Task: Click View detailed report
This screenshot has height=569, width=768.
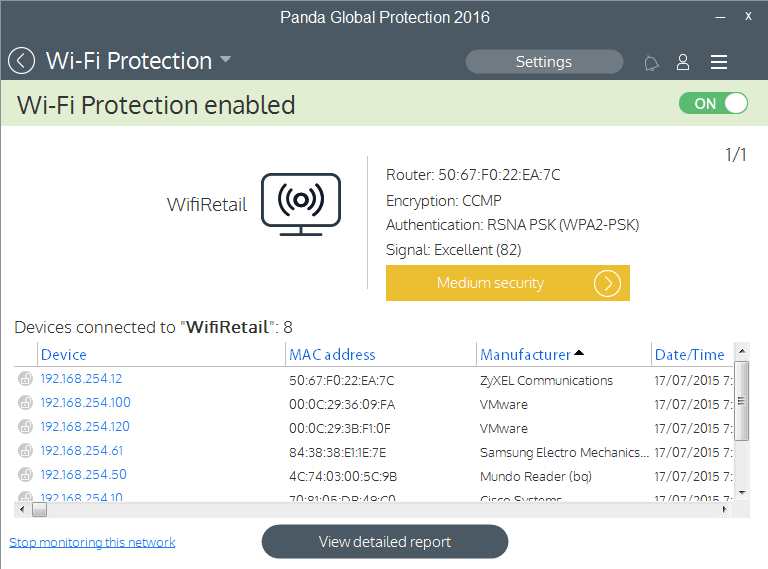Action: point(385,542)
